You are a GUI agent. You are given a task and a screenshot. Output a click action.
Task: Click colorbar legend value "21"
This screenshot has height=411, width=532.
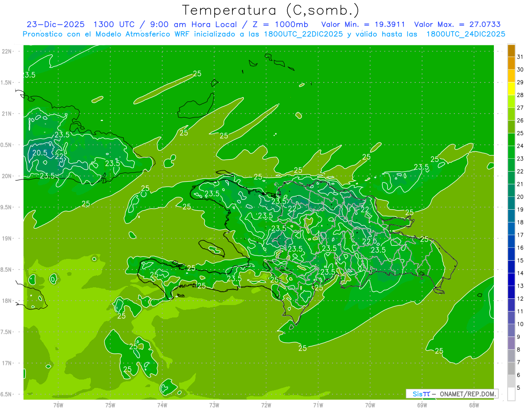coord(520,184)
